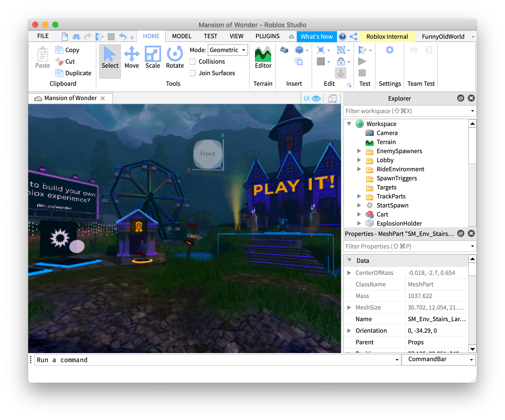Click the Redo arrow in quick access

coord(87,37)
